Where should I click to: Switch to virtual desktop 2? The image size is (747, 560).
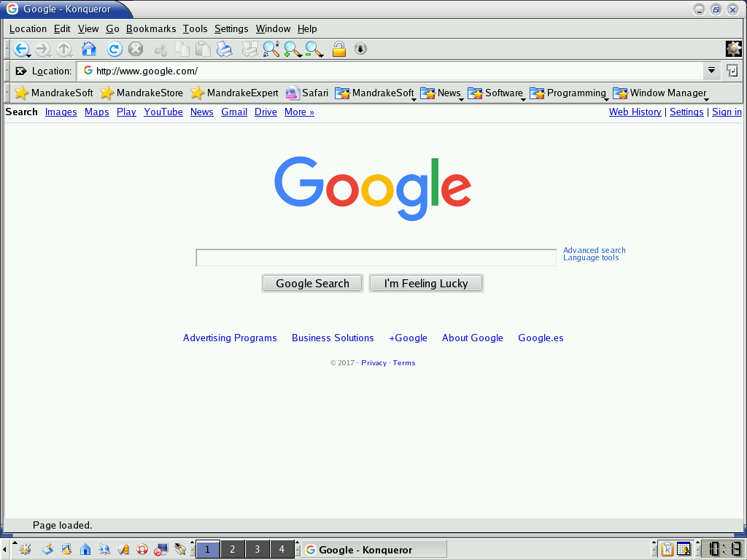pyautogui.click(x=232, y=550)
